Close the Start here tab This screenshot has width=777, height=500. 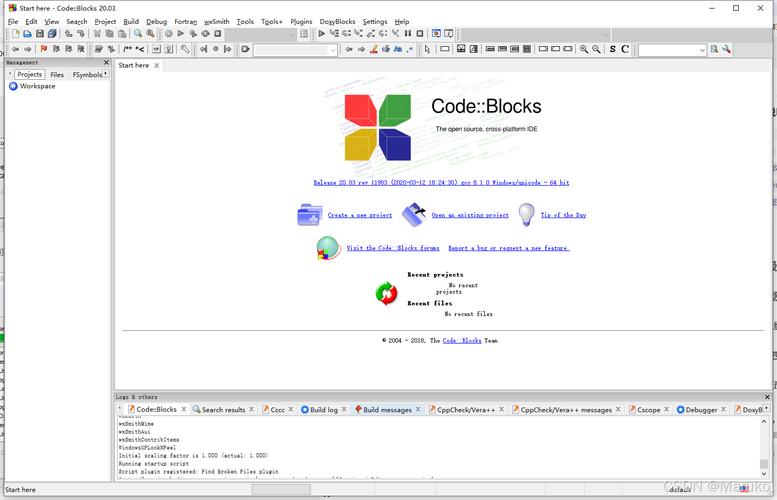click(157, 65)
